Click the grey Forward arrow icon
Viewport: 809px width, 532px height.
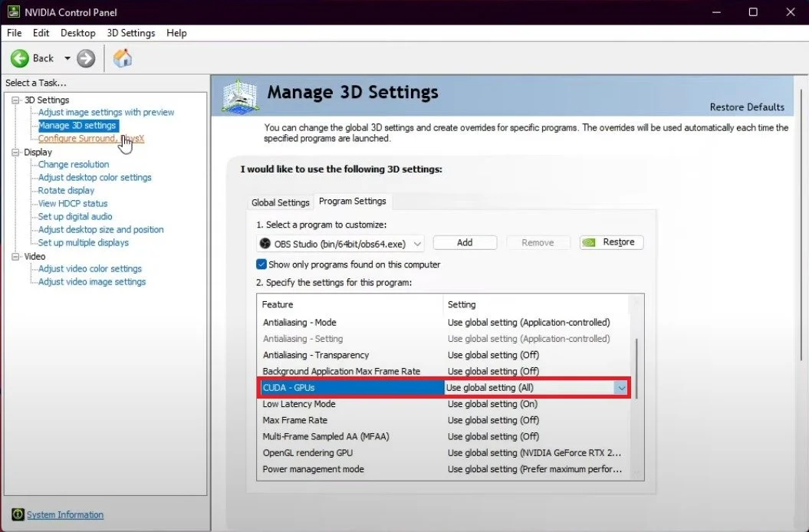pyautogui.click(x=86, y=58)
